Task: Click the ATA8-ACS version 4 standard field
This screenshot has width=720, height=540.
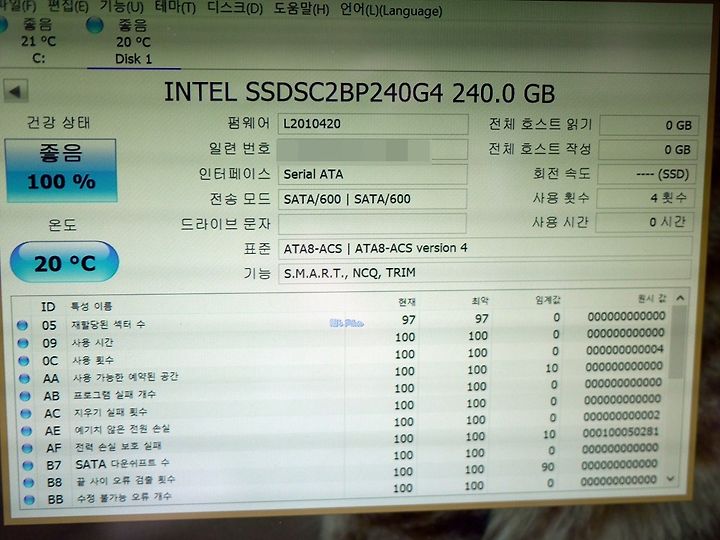Action: [x=485, y=248]
